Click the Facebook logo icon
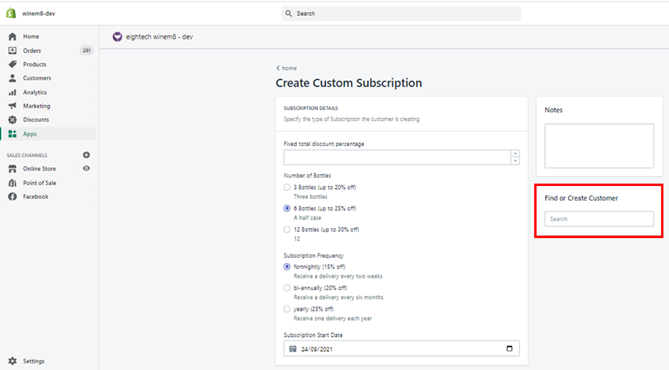 click(12, 196)
